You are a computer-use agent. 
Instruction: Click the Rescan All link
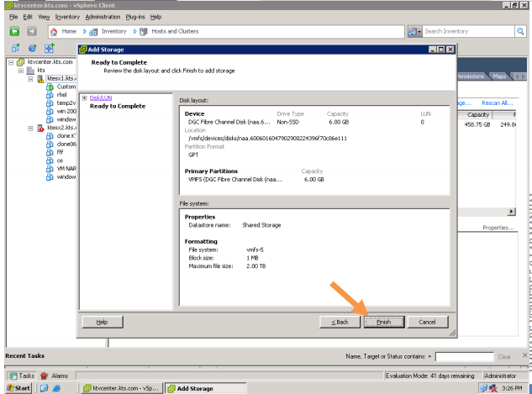click(x=497, y=103)
